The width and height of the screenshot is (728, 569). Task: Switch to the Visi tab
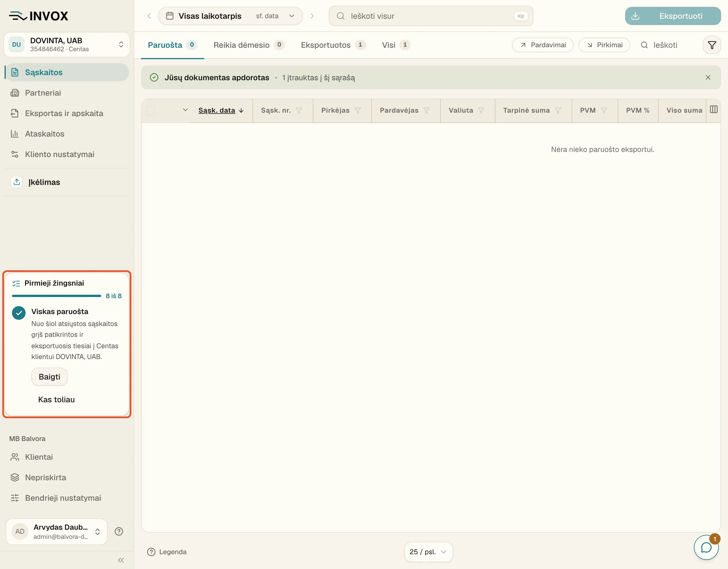[396, 45]
